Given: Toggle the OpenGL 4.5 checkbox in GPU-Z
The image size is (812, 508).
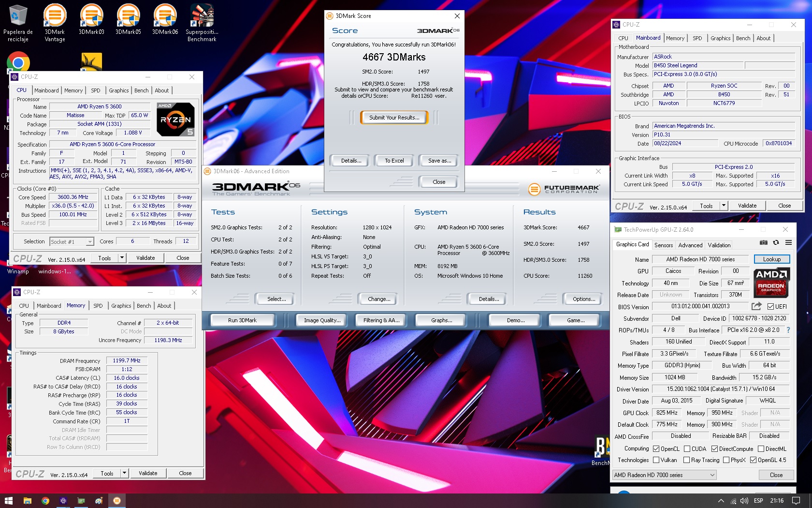Looking at the screenshot, I should pos(753,460).
